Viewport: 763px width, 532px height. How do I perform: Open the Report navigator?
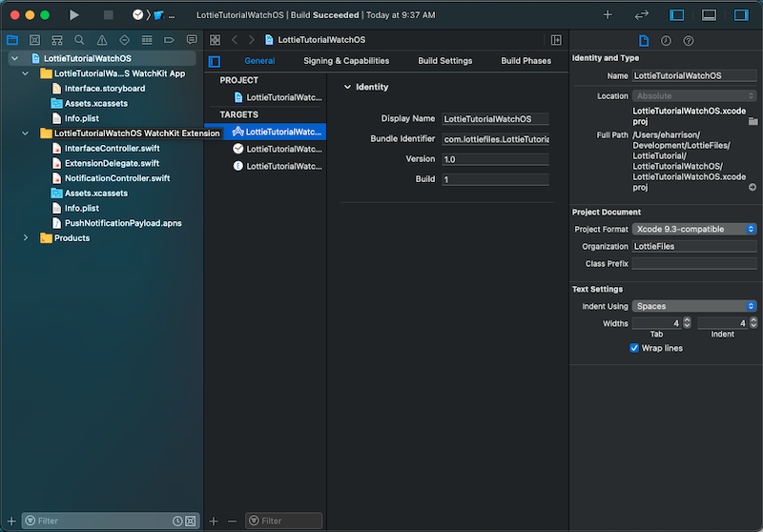pos(192,40)
